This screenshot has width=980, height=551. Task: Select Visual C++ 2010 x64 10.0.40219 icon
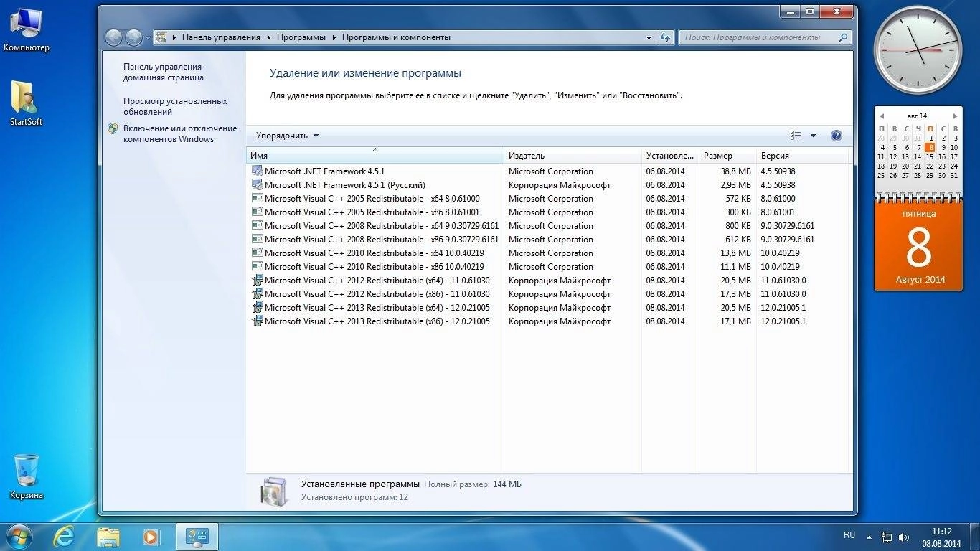[258, 253]
